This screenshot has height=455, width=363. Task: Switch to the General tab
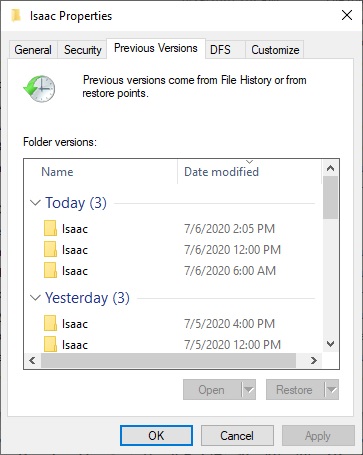point(33,50)
